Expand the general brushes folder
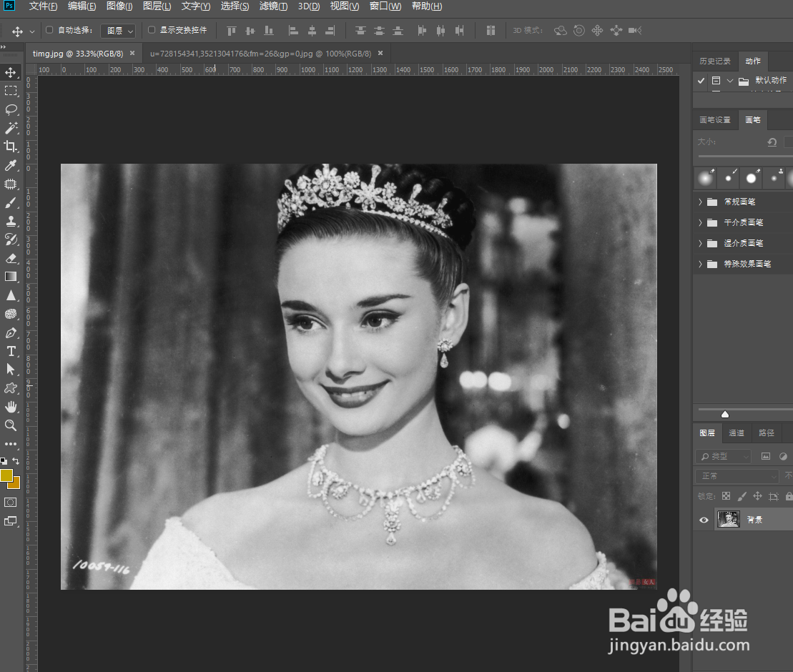 pos(701,202)
